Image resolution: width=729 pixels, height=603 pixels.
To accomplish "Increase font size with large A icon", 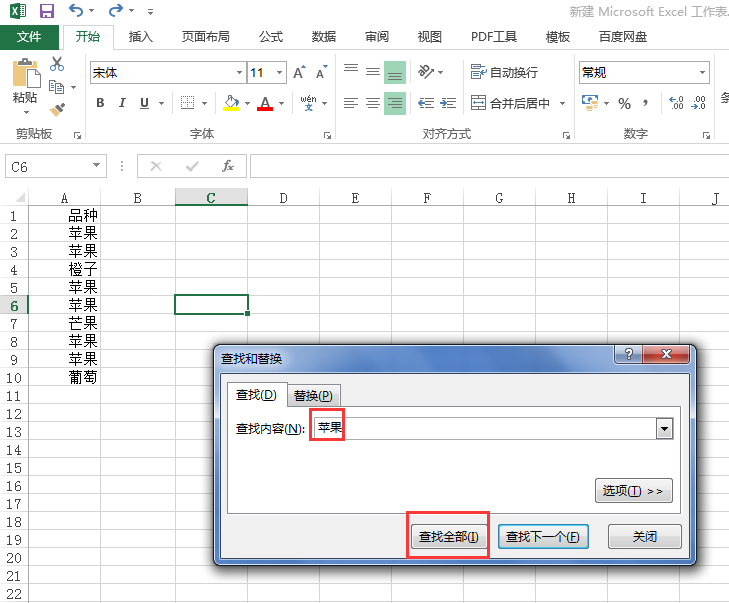I will click(299, 73).
